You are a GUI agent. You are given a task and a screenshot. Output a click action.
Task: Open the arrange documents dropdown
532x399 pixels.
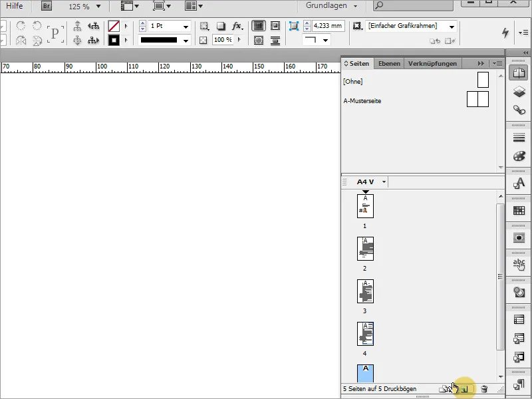pyautogui.click(x=194, y=6)
